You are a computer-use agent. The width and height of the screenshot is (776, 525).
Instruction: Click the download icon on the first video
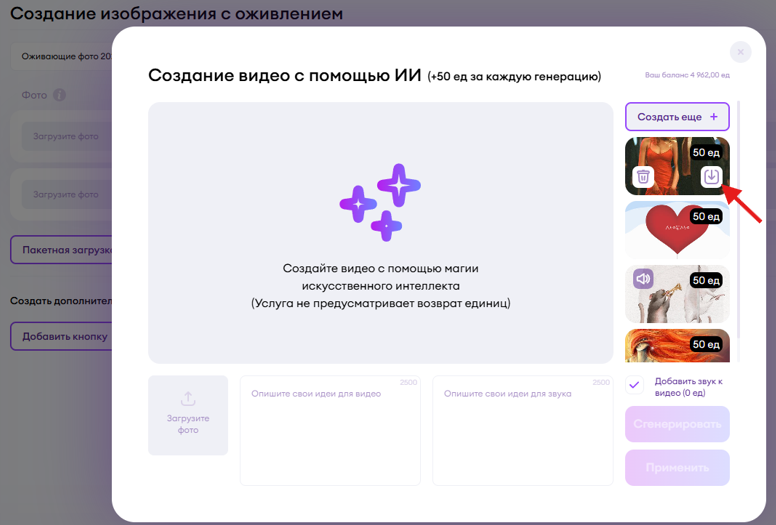coord(711,177)
